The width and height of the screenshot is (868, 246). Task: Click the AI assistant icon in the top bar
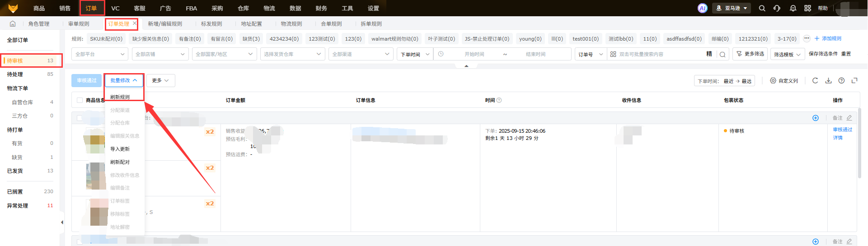(x=702, y=8)
